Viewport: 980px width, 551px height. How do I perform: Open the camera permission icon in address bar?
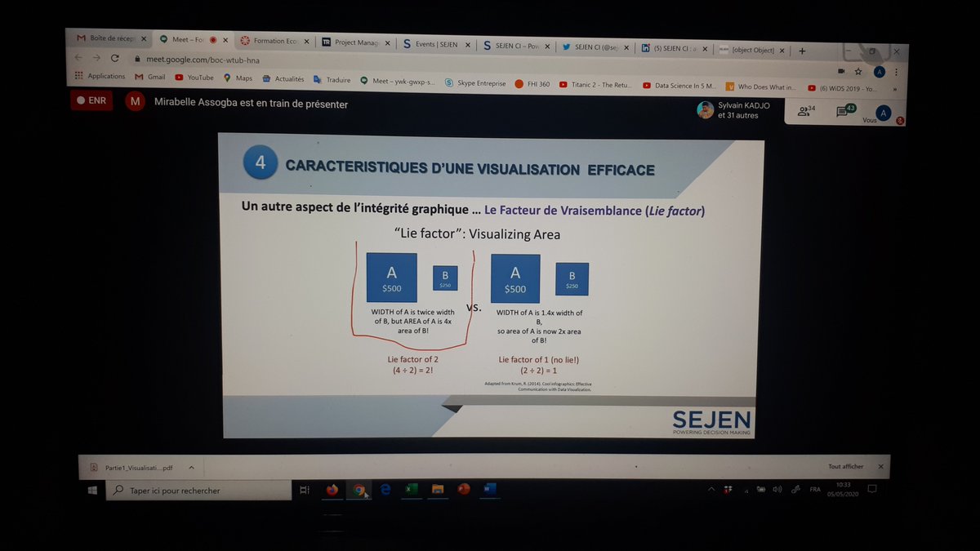pyautogui.click(x=840, y=71)
